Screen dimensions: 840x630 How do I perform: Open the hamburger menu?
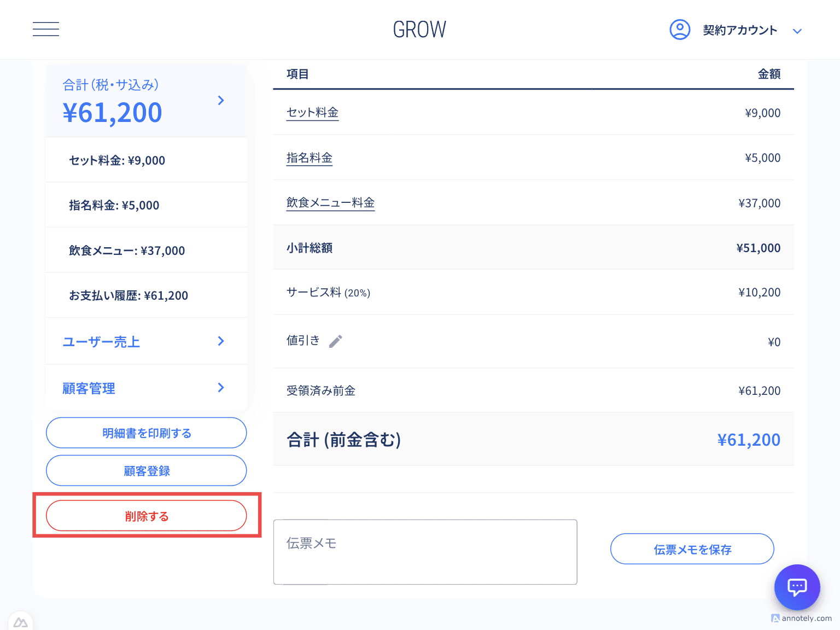pos(46,30)
